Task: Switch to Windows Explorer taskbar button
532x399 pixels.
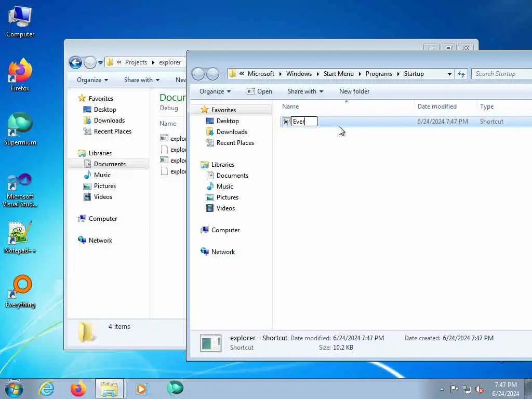Action: coord(110,389)
